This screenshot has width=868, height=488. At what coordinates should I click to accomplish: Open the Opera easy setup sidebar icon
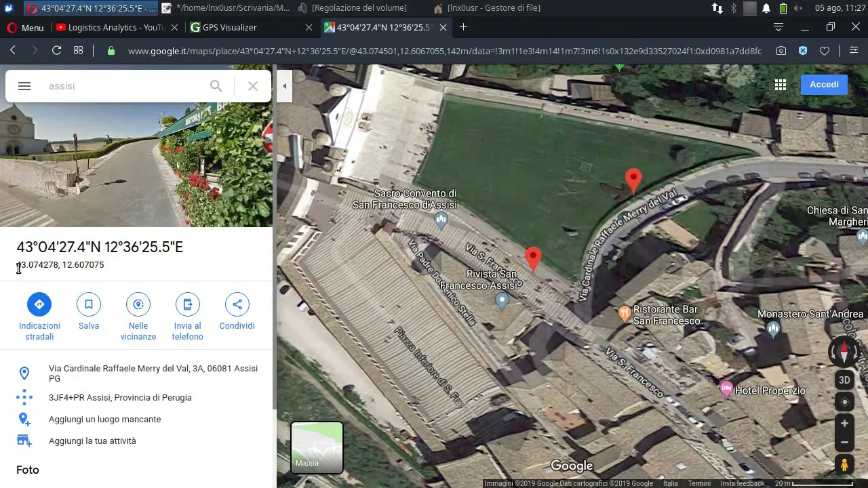[854, 51]
